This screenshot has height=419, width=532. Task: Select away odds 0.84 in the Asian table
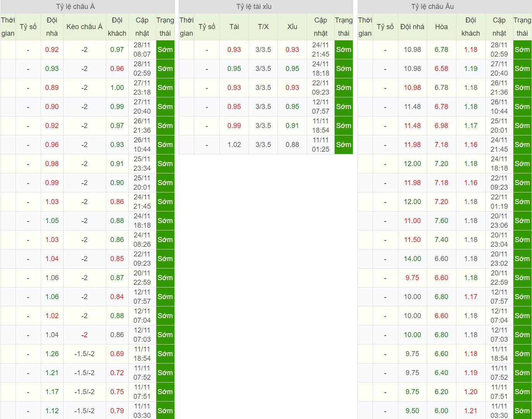point(117,297)
